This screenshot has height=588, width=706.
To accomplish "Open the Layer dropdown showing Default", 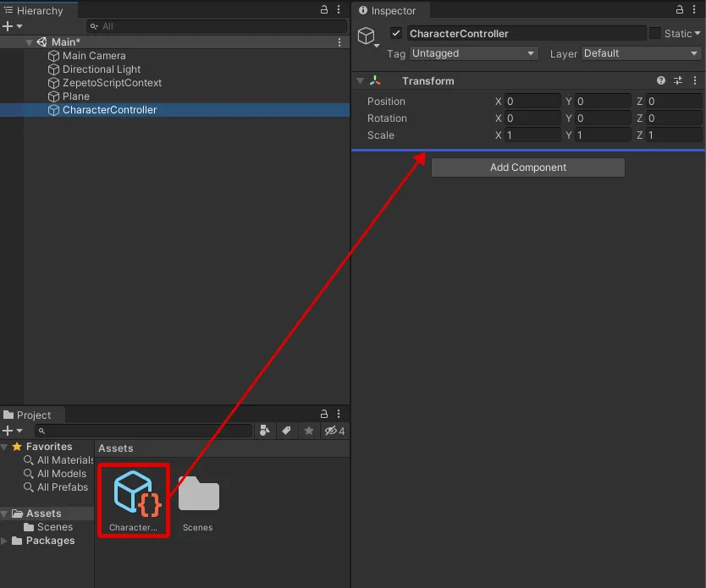I will click(641, 53).
